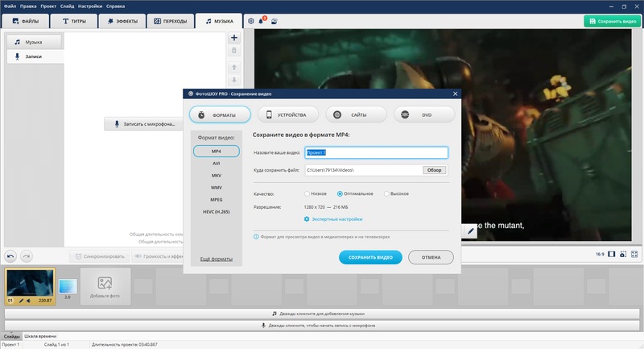Open the ФАЙЛЫ tab
Image resolution: width=644 pixels, height=349 pixels.
click(x=26, y=21)
